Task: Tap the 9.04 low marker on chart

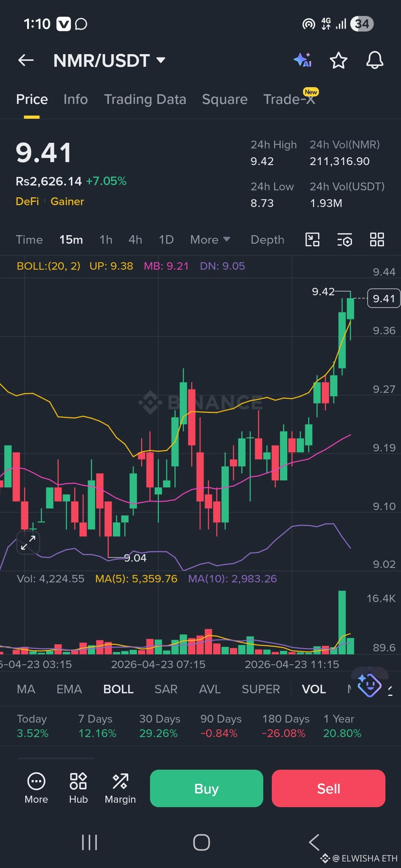Action: (x=135, y=558)
